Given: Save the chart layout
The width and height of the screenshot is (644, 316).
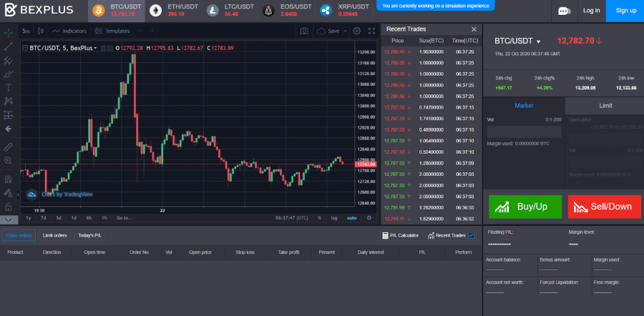Looking at the screenshot, I should (x=328, y=31).
